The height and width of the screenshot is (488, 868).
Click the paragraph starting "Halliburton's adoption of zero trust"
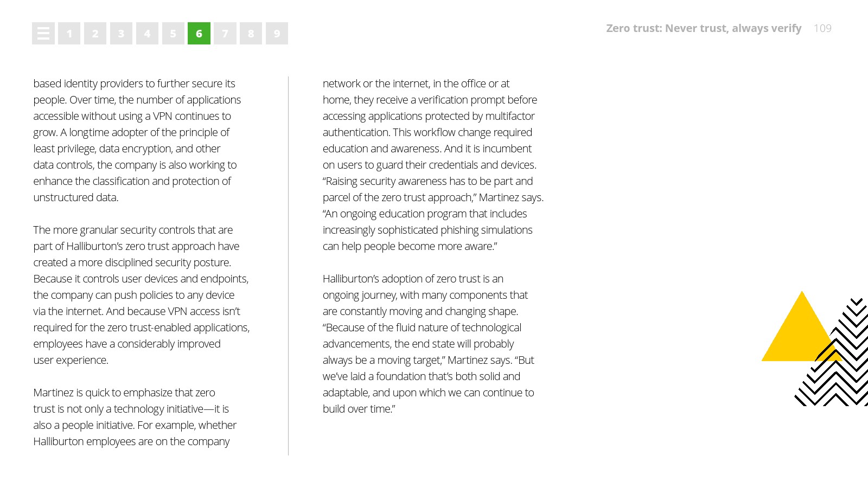pos(428,344)
